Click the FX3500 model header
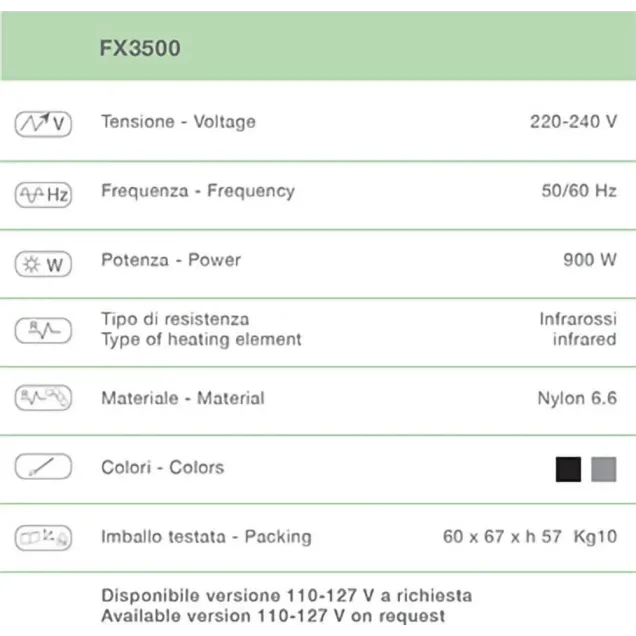636x636 pixels. pyautogui.click(x=140, y=48)
